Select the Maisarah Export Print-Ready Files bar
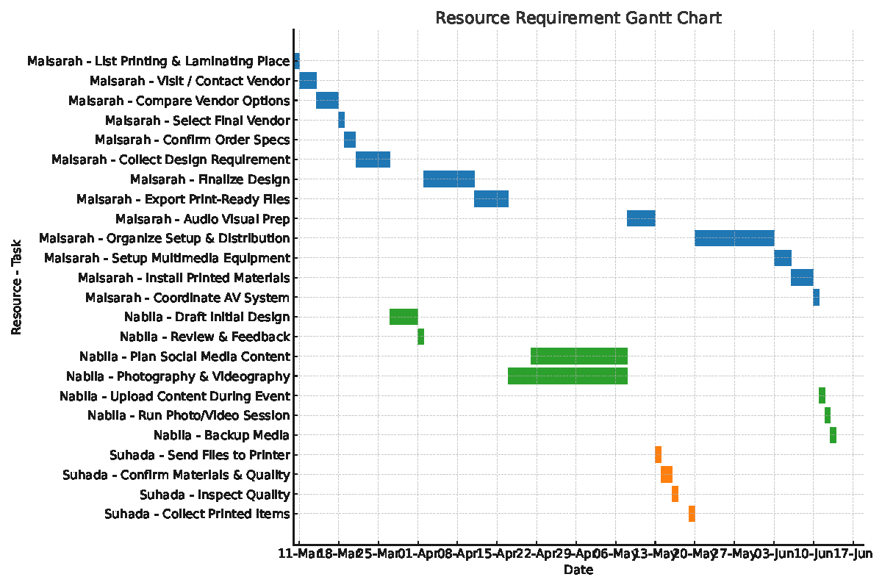This screenshot has width=882, height=588. click(490, 198)
